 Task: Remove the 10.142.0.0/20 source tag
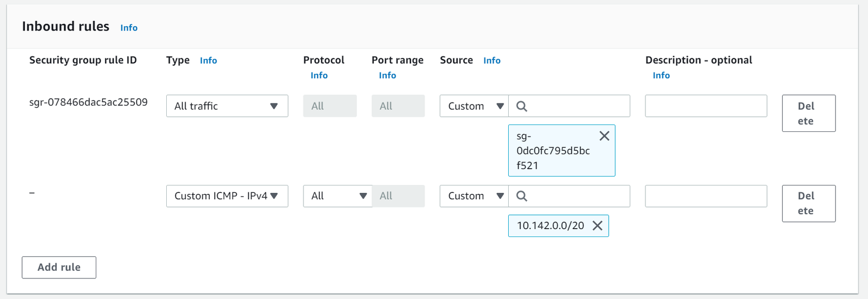pyautogui.click(x=598, y=225)
